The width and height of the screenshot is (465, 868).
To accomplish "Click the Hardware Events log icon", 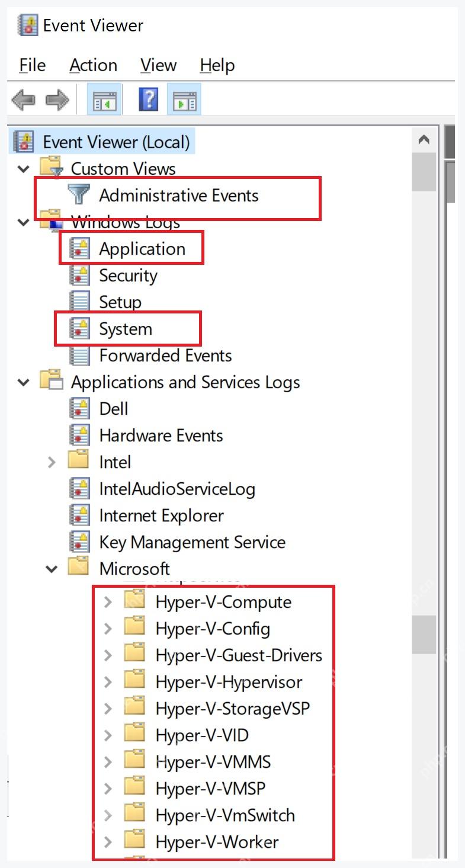I will pyautogui.click(x=79, y=435).
